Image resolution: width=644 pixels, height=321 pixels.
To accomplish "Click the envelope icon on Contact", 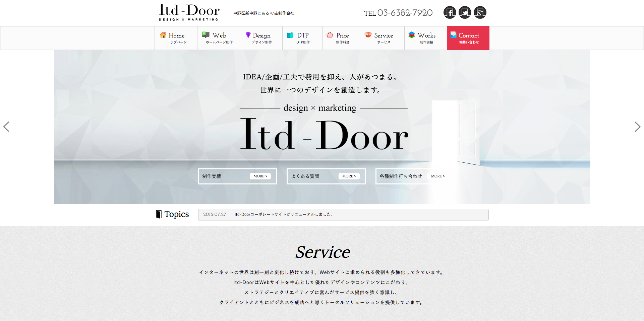I will (x=453, y=35).
